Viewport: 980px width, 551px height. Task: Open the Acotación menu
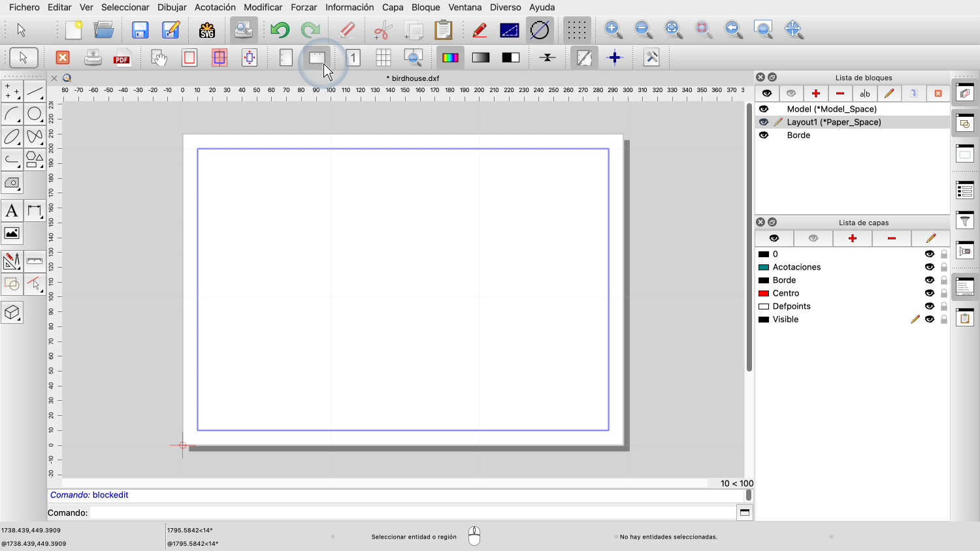(x=215, y=7)
